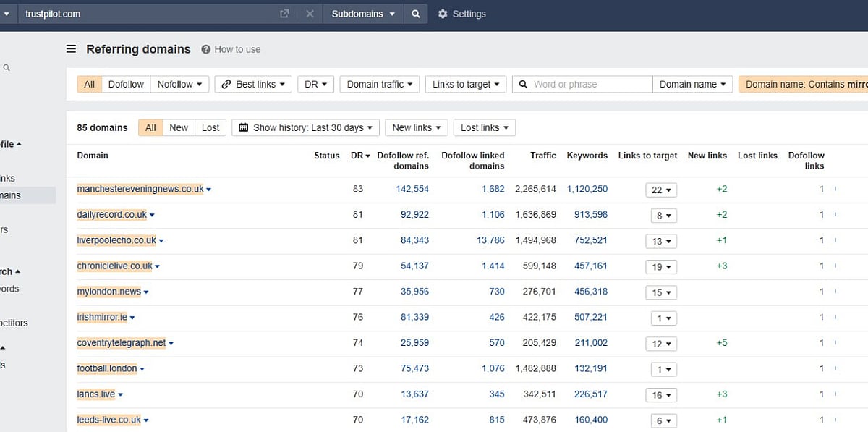Run search with magnifier button
Screen dimensions: 868x432
(415, 14)
